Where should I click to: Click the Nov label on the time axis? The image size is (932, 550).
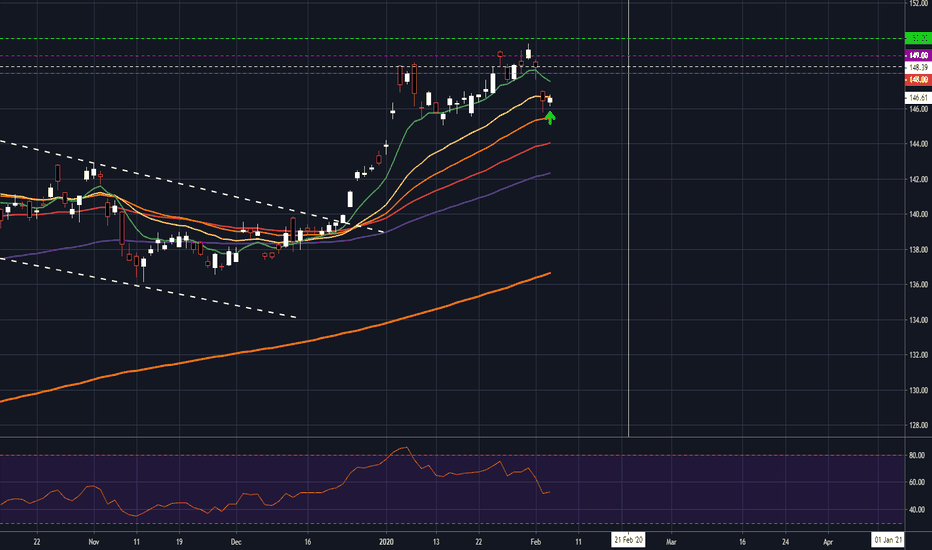click(93, 542)
